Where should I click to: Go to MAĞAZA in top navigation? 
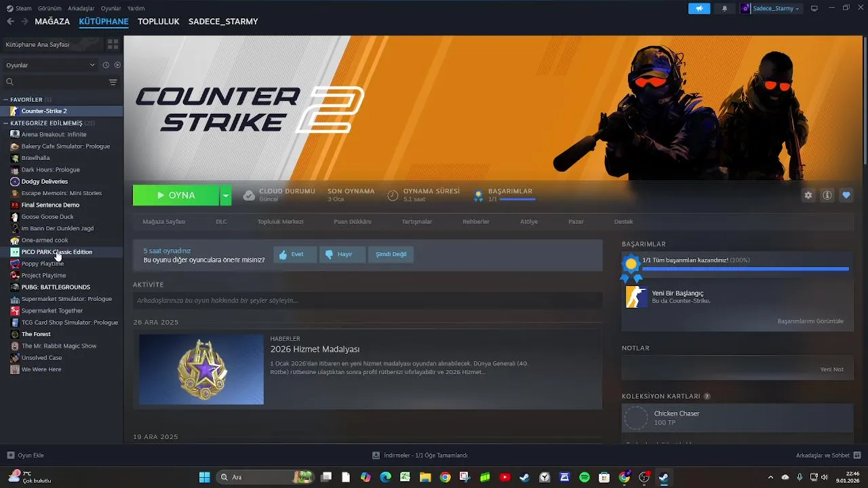(52, 22)
